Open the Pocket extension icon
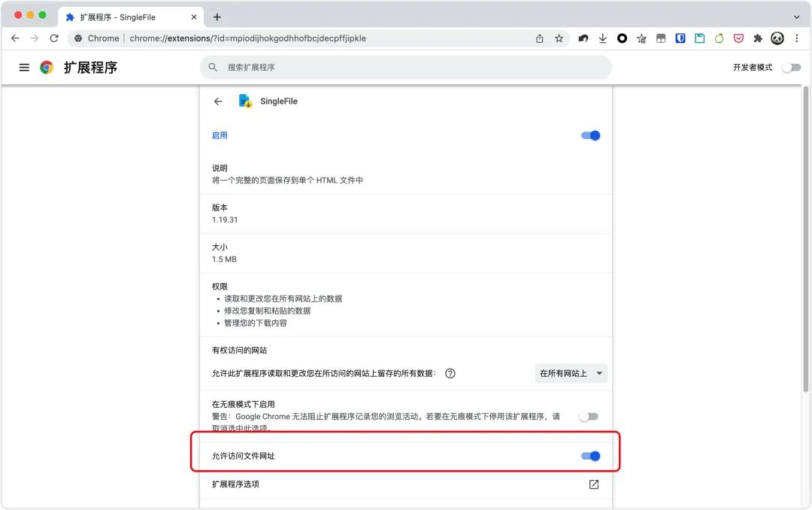812x510 pixels. [x=738, y=38]
